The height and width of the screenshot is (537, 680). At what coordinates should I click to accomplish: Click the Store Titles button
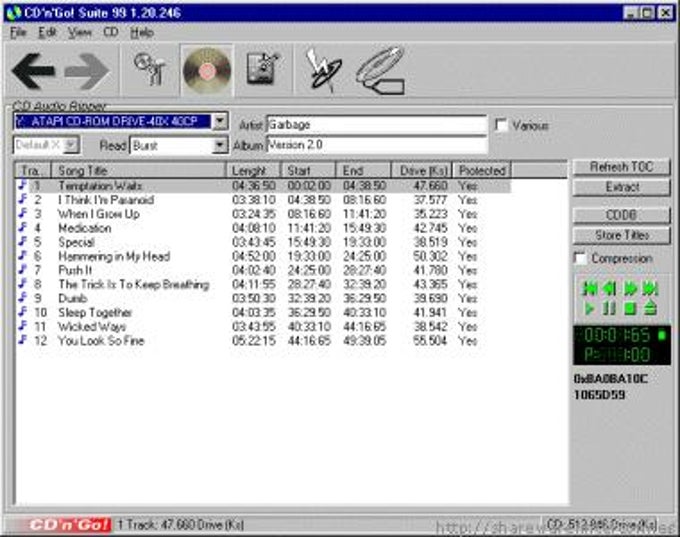point(621,235)
